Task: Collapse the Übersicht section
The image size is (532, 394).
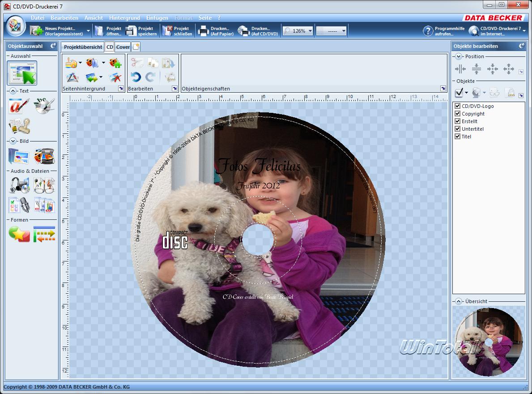Action: click(x=459, y=301)
